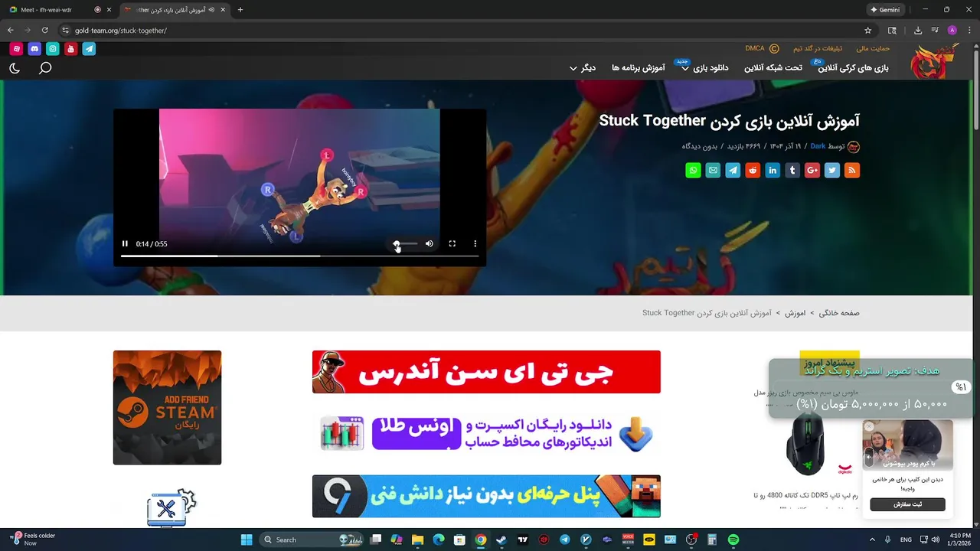Go to صفحه خانگی breadcrumb
The image size is (980, 551).
839,313
